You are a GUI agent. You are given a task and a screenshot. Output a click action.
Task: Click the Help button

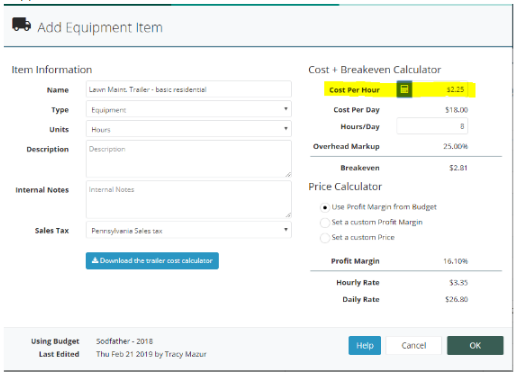(365, 346)
